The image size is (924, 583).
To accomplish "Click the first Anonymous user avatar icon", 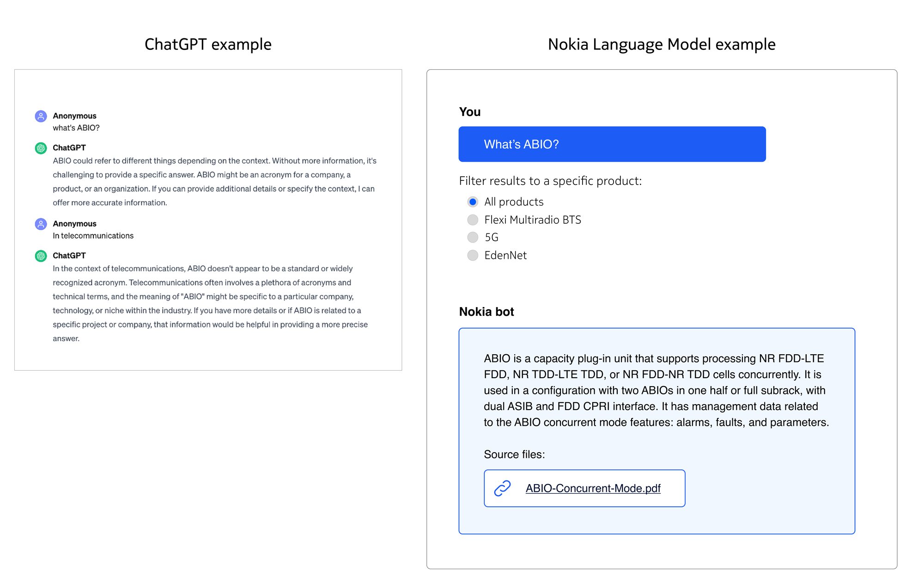I will coord(41,116).
